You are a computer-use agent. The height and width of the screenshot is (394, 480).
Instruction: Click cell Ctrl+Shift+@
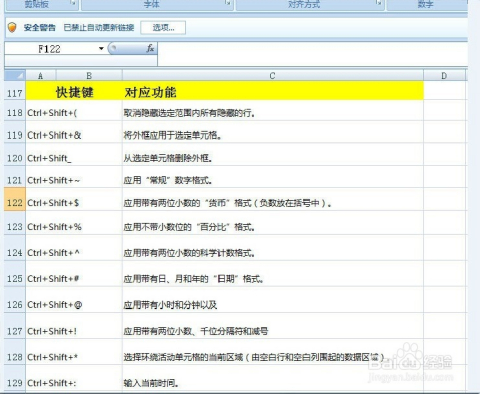pos(74,300)
